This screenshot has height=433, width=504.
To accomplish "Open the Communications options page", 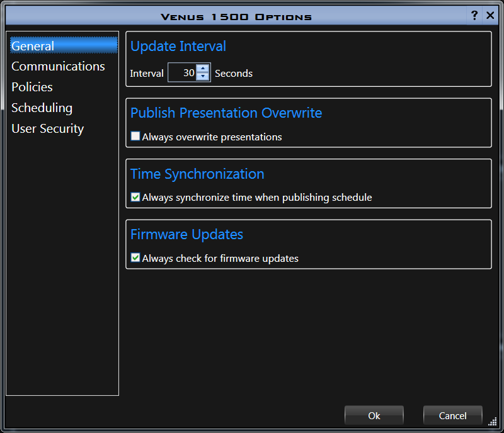I will click(x=58, y=66).
